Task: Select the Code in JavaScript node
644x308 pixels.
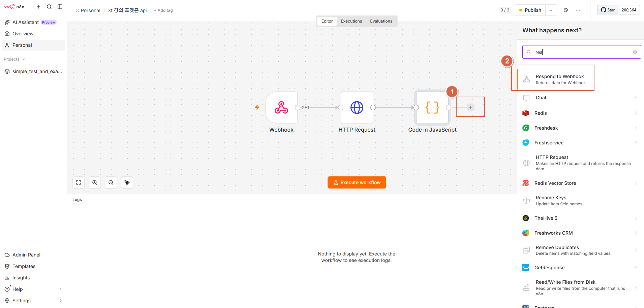Action: coord(432,107)
